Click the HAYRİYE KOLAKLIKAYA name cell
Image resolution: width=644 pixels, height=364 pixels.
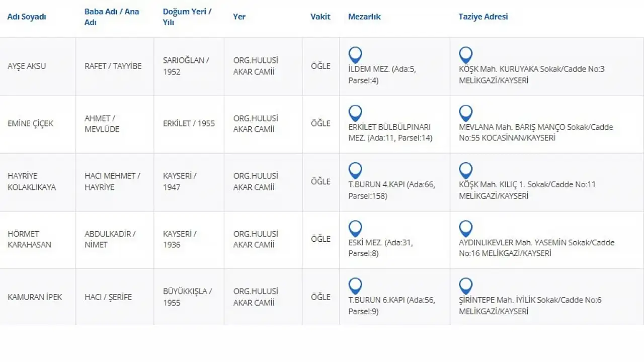tap(32, 181)
